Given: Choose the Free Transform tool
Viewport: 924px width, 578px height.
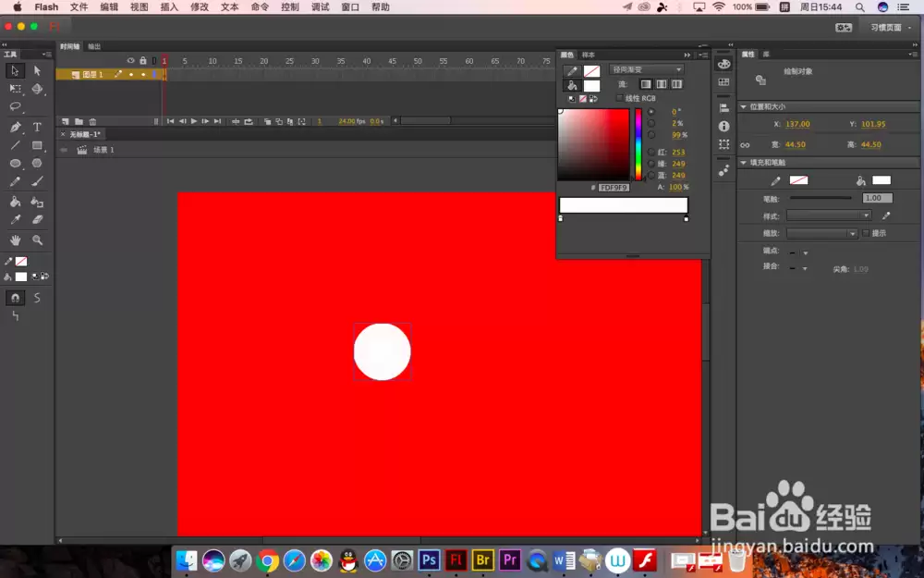Looking at the screenshot, I should click(x=16, y=89).
